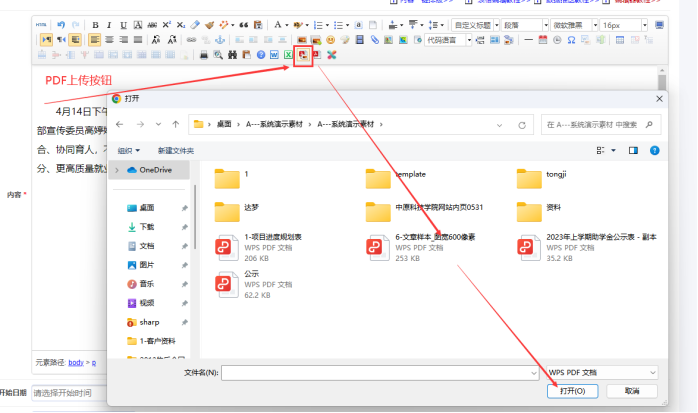This screenshot has height=413, width=698.
Task: Click the PDF upload toolbar button
Action: click(303, 55)
